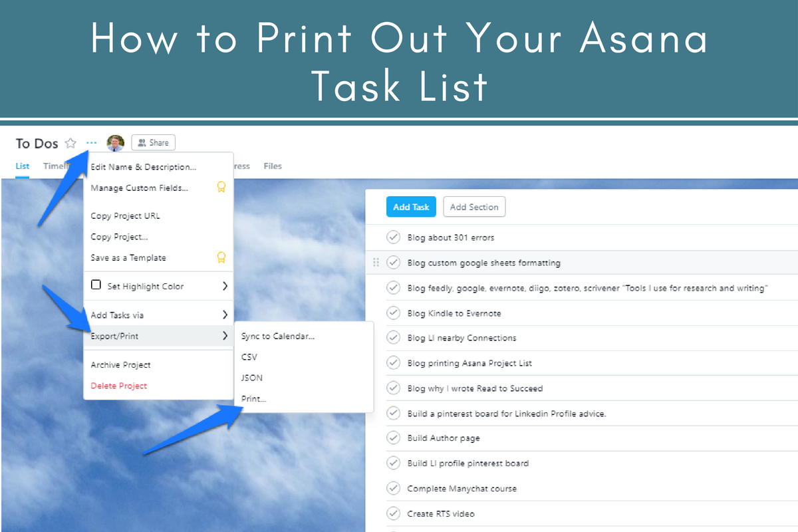This screenshot has height=532, width=798.
Task: Complete the 'Complete Manychat course' task
Action: pos(393,489)
